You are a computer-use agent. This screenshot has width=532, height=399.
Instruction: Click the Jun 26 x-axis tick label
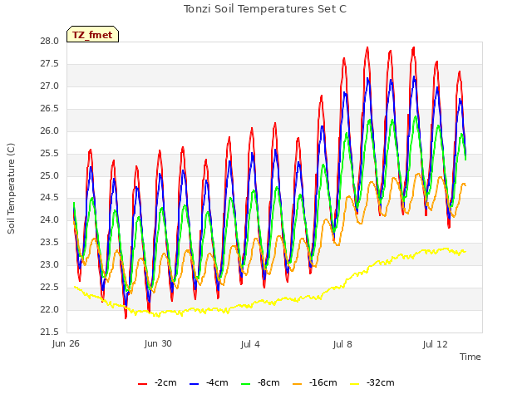[x=66, y=344]
